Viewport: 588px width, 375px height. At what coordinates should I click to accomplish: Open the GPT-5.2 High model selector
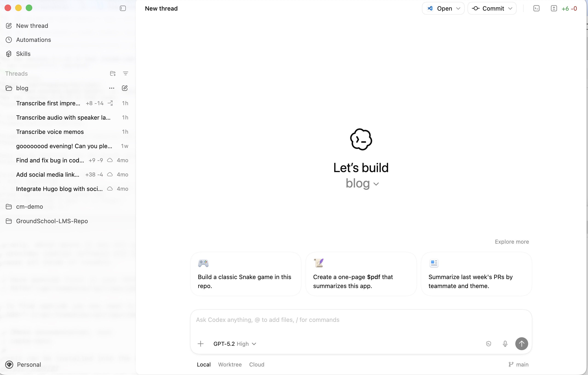pyautogui.click(x=234, y=344)
